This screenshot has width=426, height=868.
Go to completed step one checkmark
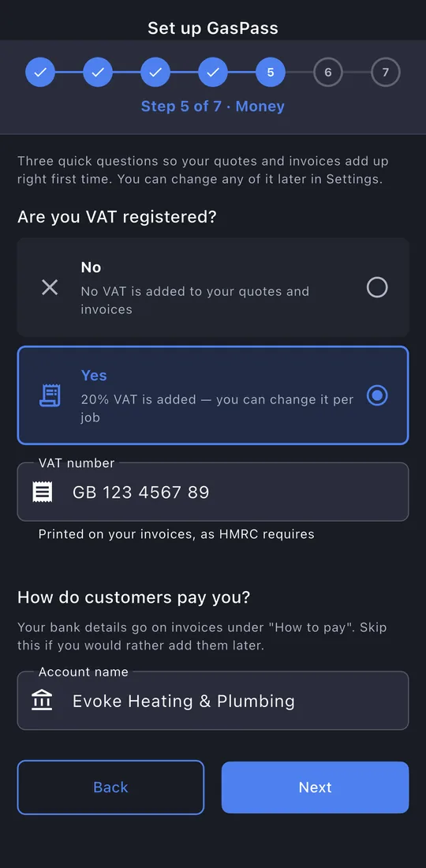[x=40, y=73]
